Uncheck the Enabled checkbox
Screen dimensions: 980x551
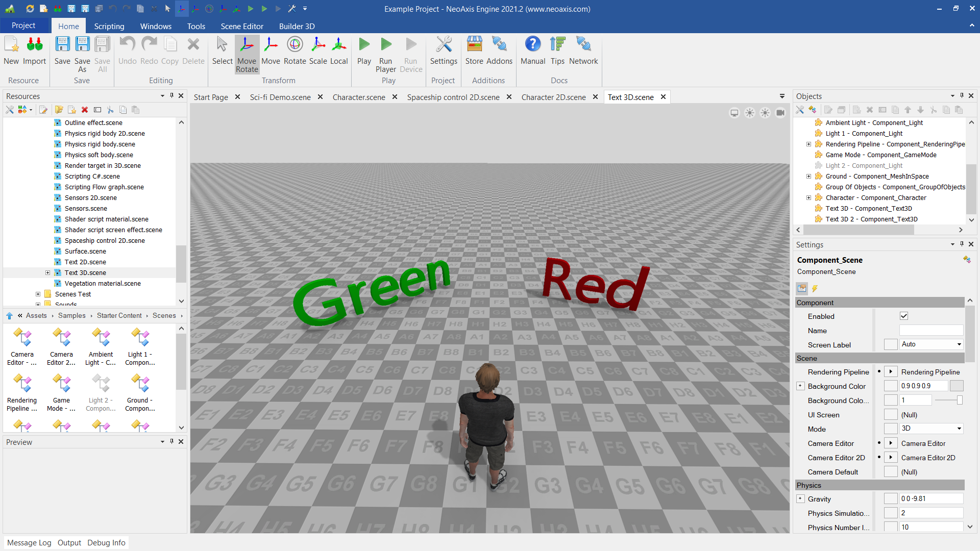(903, 316)
